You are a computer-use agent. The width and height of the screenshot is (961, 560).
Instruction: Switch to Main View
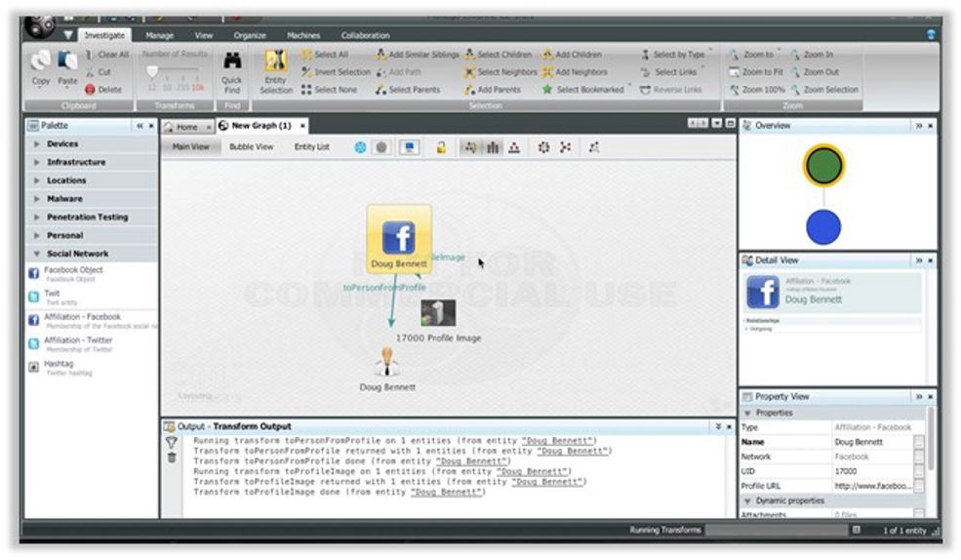point(190,147)
